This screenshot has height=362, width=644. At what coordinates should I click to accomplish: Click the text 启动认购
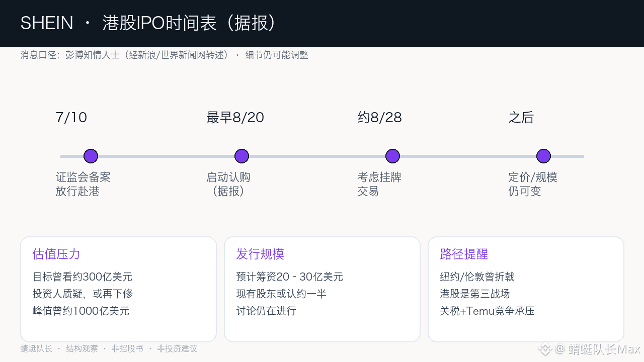(228, 177)
